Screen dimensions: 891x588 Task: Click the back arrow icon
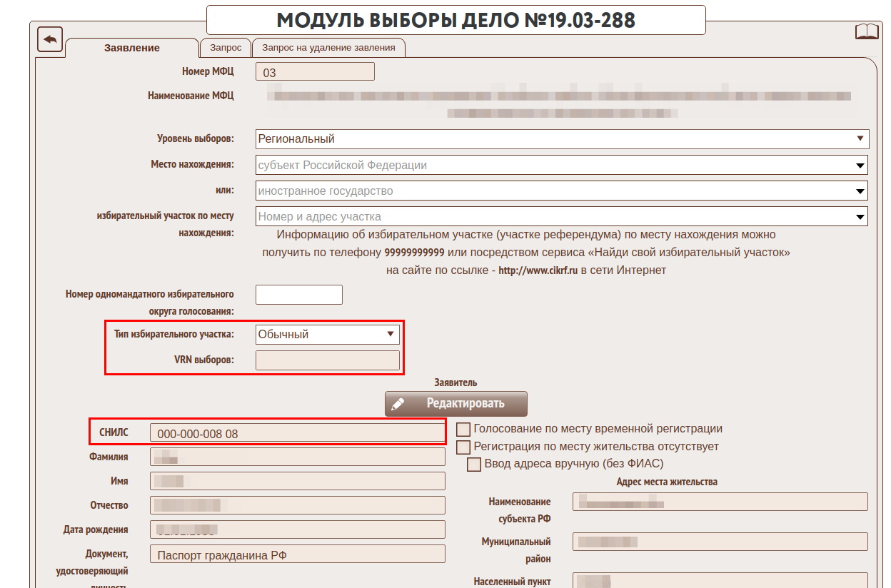pos(50,39)
